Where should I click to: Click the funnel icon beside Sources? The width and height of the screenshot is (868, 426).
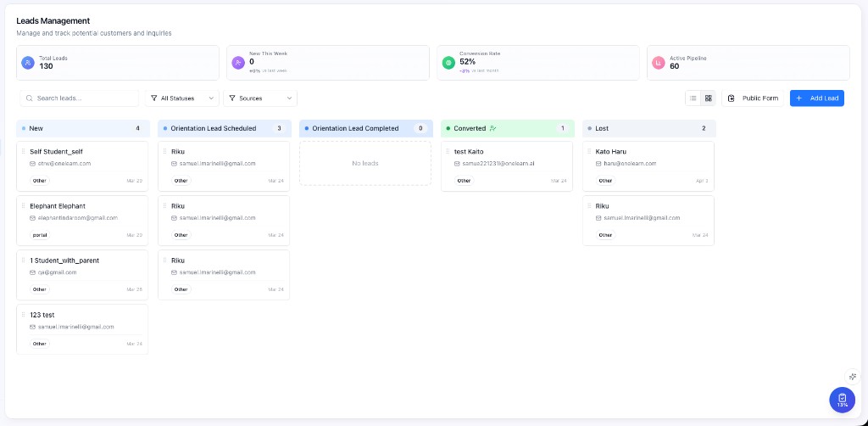pyautogui.click(x=232, y=98)
